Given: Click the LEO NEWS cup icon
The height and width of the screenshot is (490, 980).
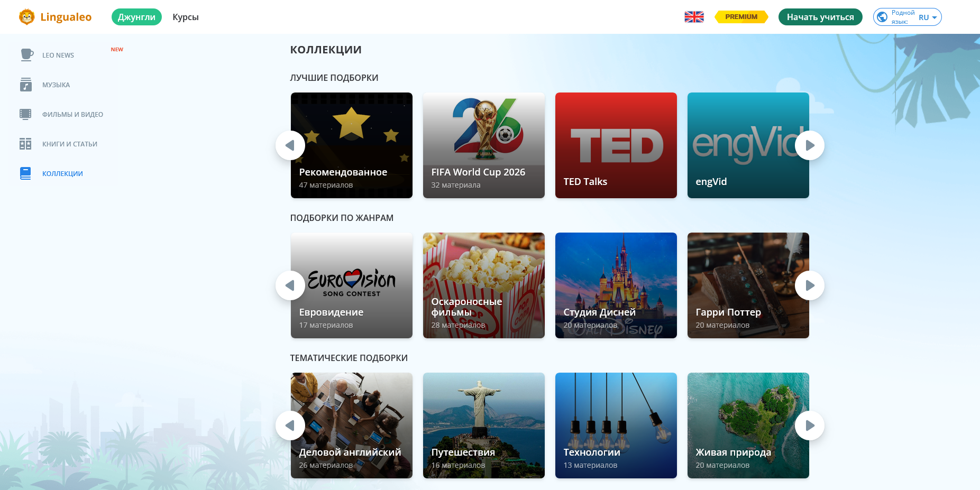Looking at the screenshot, I should pyautogui.click(x=26, y=55).
